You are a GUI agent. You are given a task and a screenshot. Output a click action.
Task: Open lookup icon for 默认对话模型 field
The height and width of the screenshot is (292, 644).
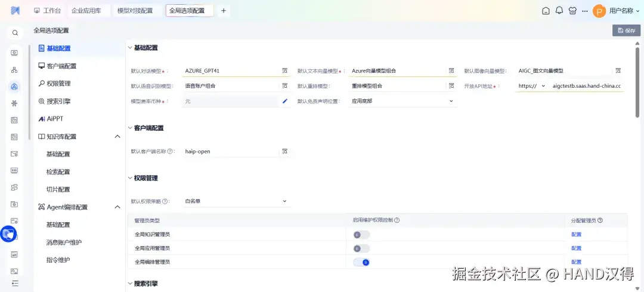pyautogui.click(x=284, y=70)
